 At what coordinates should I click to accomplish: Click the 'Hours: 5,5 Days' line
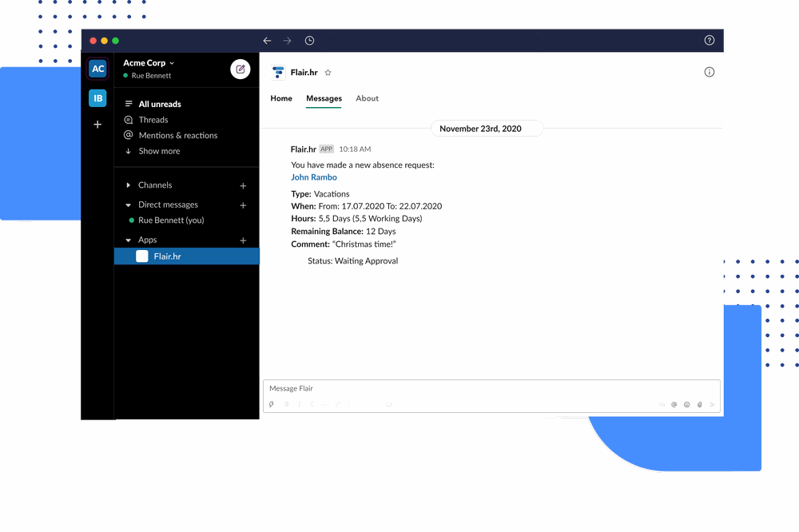click(356, 219)
